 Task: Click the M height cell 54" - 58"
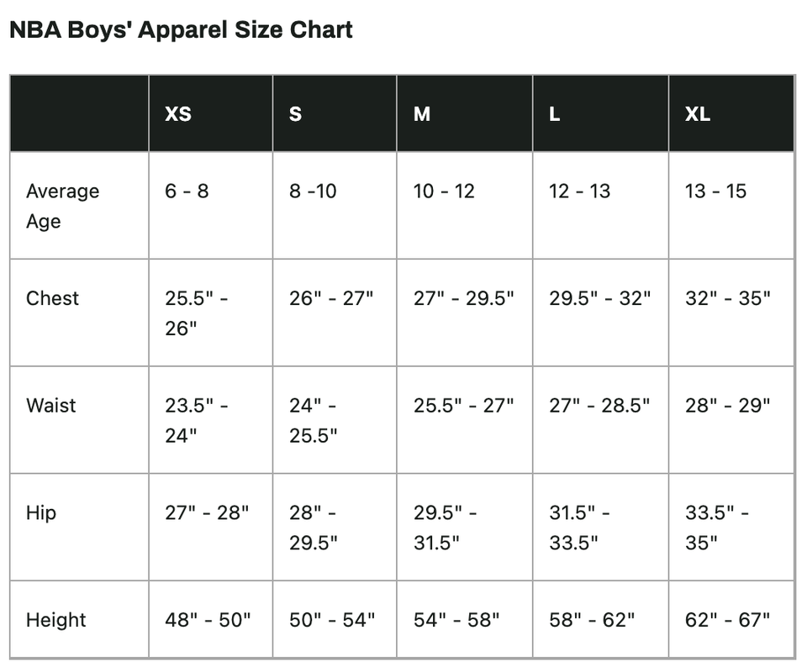pos(456,620)
